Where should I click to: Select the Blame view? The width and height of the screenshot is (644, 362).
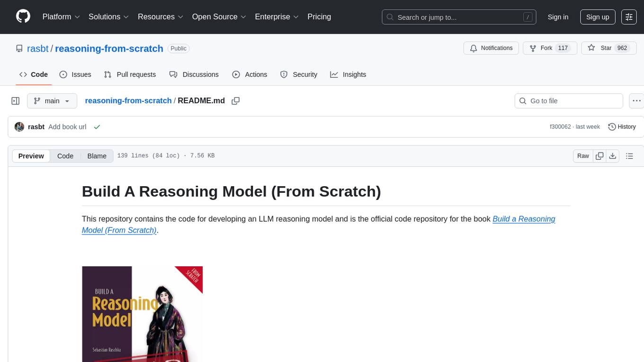pos(97,156)
